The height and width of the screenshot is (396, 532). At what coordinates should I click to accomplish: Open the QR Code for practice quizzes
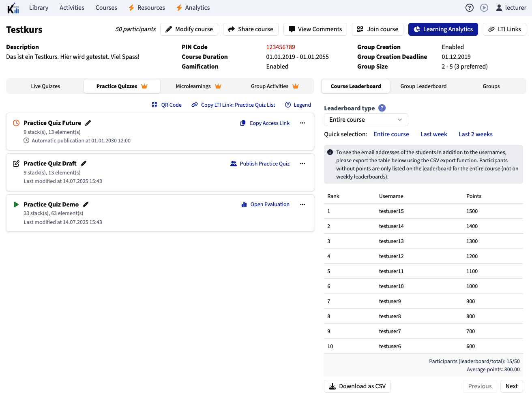[x=167, y=105]
